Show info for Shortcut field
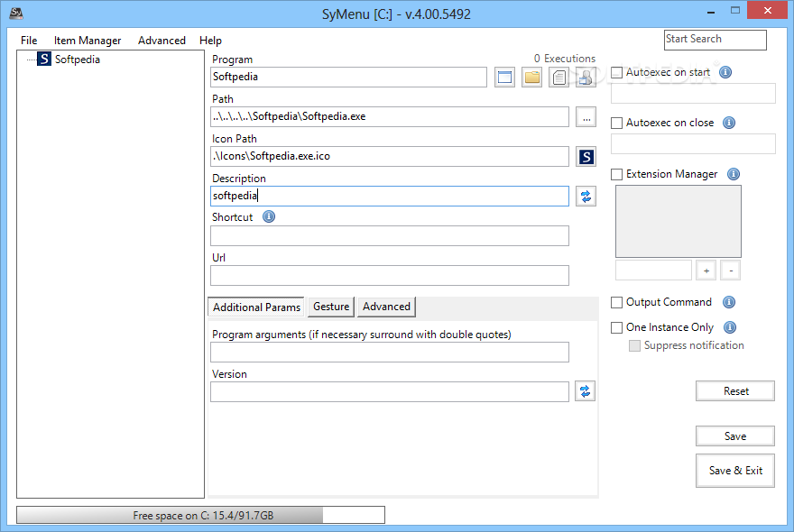 pos(269,217)
